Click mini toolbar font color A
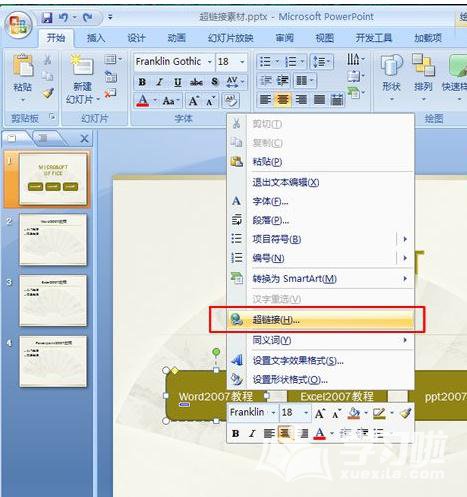Screen dimensions: 467x497 [320, 433]
